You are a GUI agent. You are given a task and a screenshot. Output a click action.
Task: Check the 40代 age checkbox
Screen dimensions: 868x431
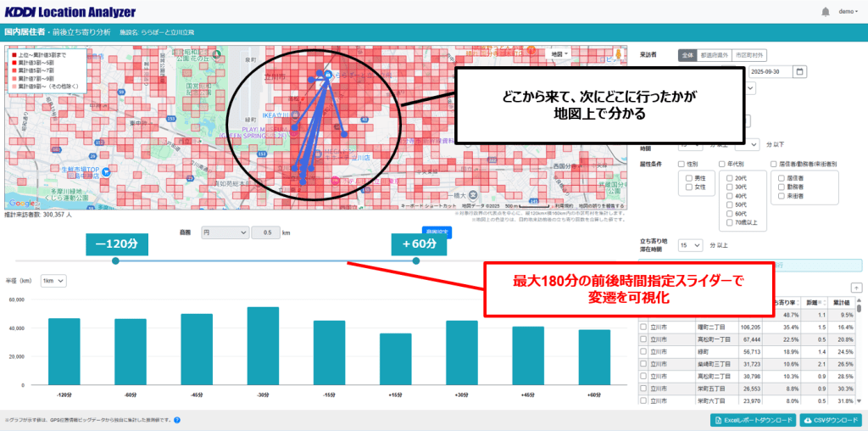[729, 196]
